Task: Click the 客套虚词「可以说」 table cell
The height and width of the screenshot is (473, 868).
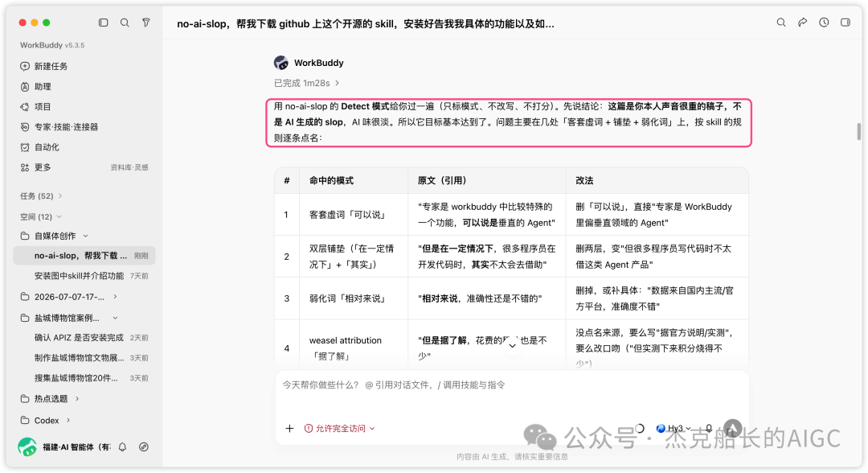Action: pyautogui.click(x=354, y=215)
